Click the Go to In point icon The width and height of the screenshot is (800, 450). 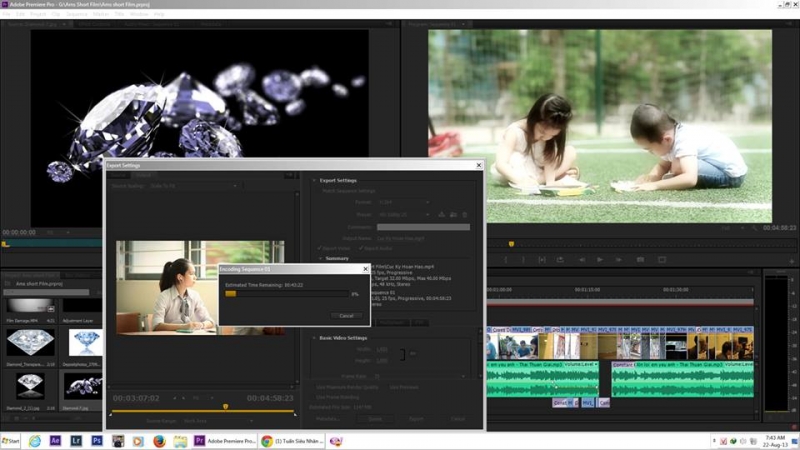pyautogui.click(x=542, y=260)
